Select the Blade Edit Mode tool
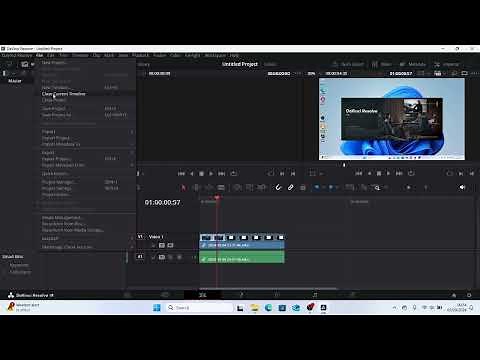This screenshot has height=360, width=480. coord(221,188)
